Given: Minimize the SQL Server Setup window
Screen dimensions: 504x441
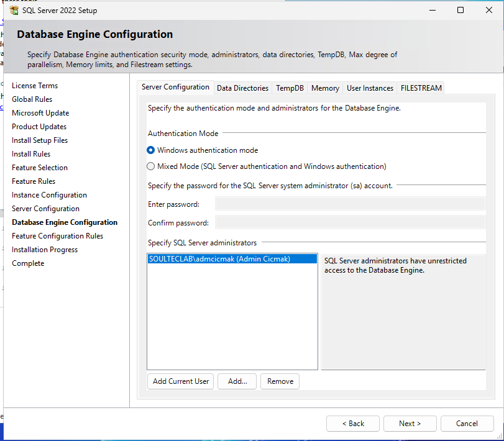Looking at the screenshot, I should tap(433, 11).
